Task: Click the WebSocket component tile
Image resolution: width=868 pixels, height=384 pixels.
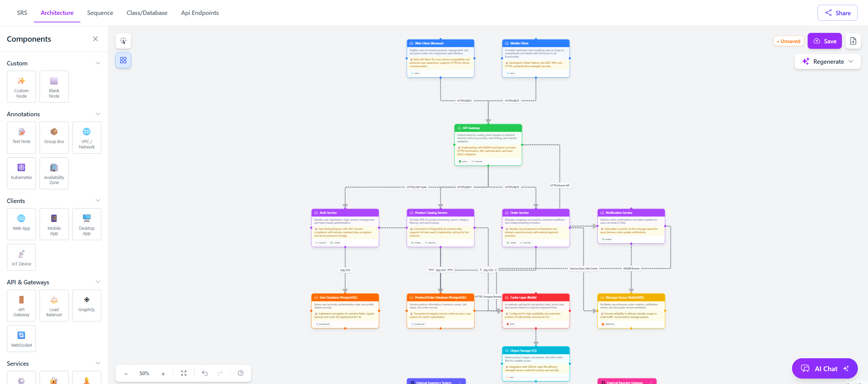Action: tap(21, 339)
